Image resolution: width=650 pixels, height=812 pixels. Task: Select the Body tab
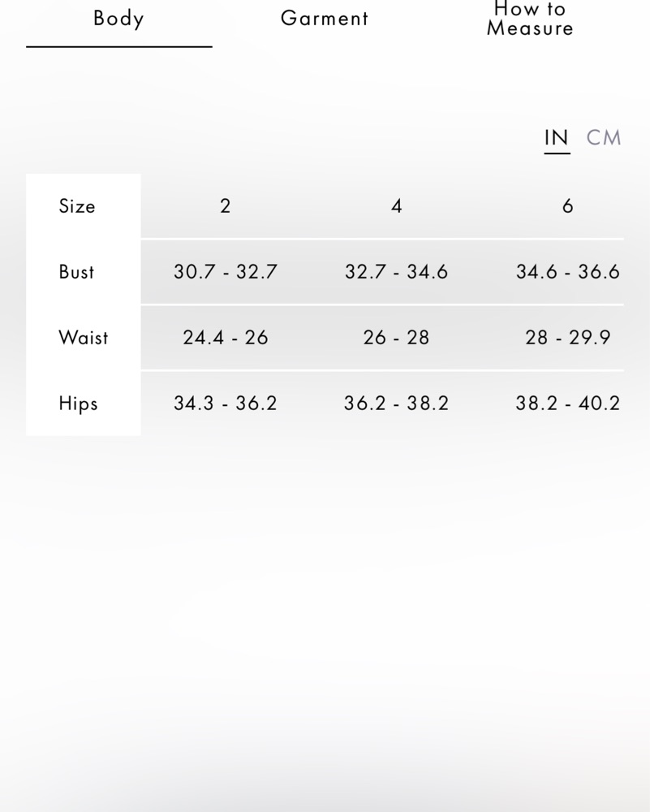(118, 19)
